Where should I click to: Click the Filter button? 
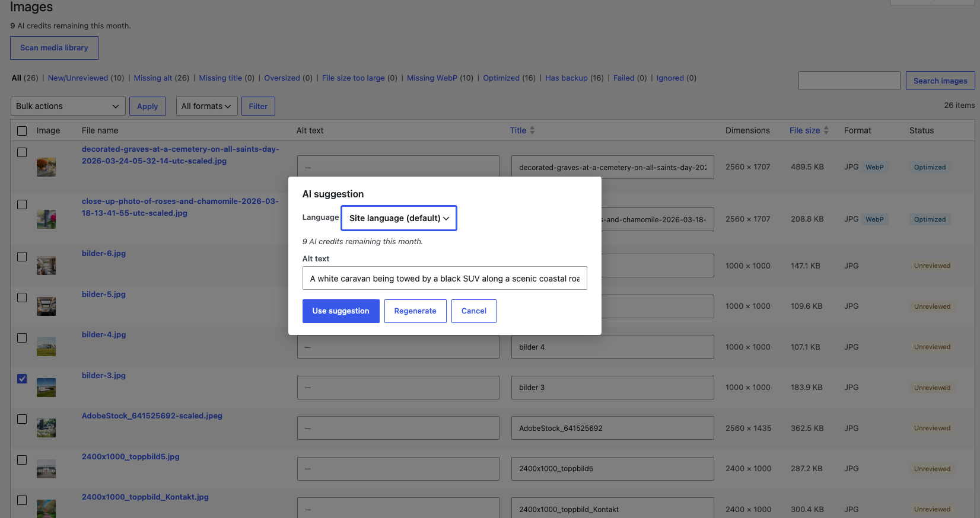[x=258, y=106]
